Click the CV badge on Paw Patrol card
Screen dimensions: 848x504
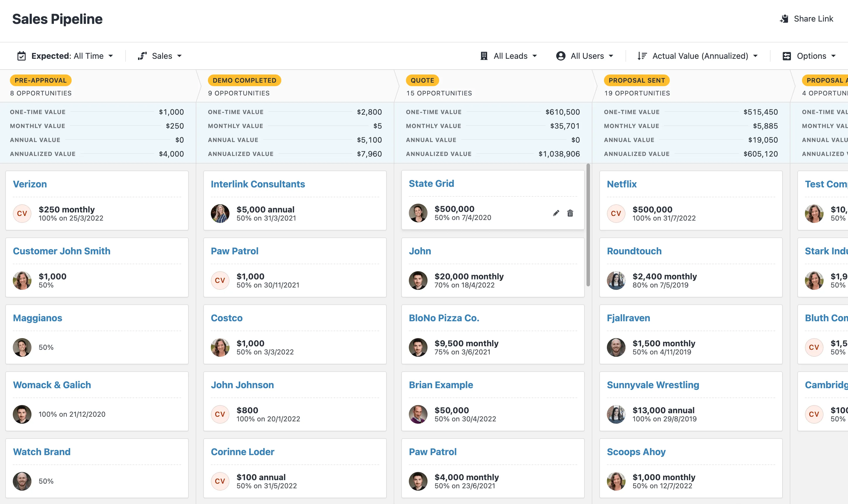pos(220,280)
